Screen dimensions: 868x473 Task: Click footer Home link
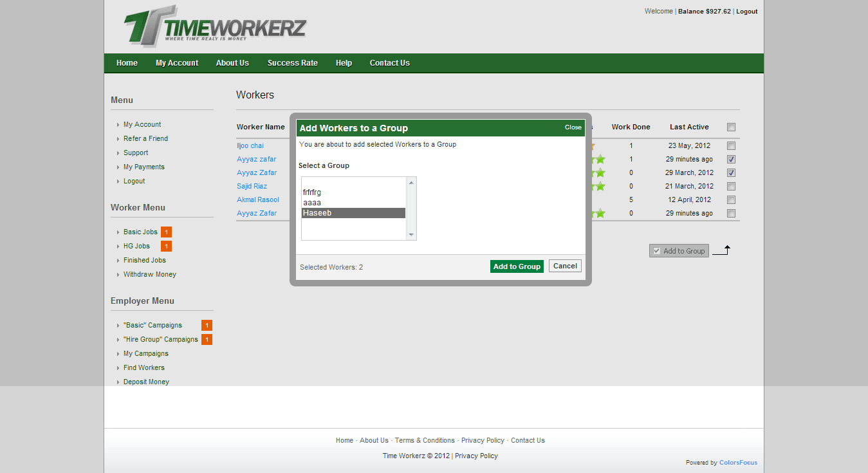click(x=344, y=441)
